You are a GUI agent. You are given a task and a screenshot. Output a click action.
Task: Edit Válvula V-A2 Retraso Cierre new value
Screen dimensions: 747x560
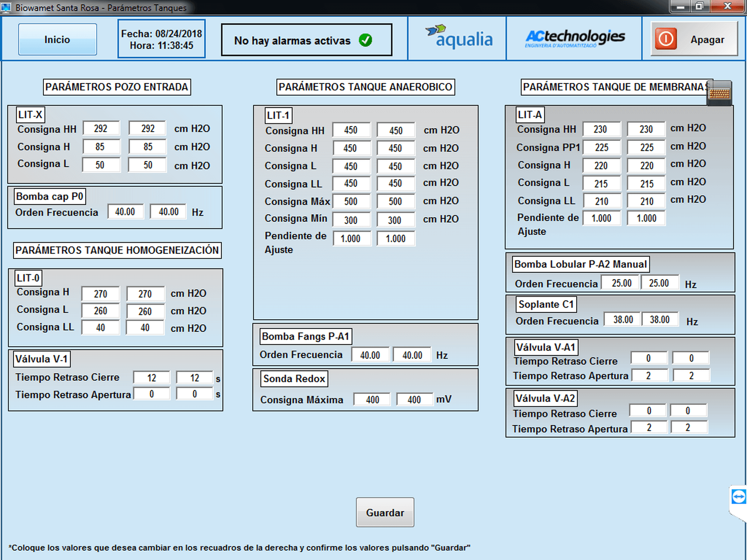(x=688, y=411)
